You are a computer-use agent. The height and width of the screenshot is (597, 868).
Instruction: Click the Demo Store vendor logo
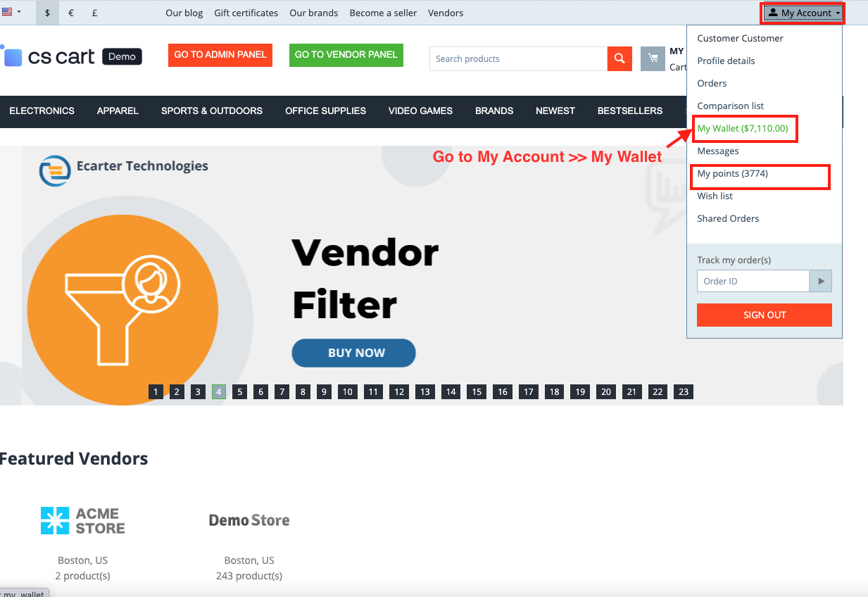(249, 520)
